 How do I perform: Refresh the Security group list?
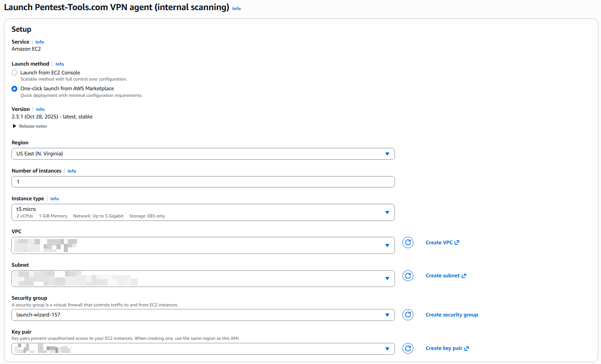coord(408,315)
